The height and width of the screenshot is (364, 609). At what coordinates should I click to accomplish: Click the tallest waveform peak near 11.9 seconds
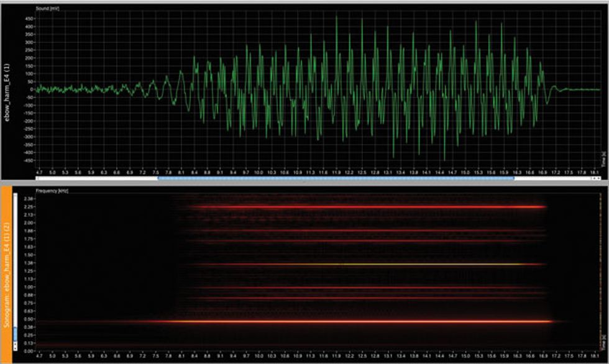[336, 17]
